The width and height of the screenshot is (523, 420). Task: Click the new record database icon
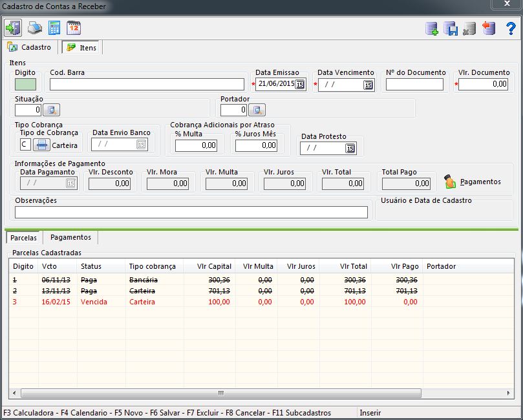pyautogui.click(x=432, y=28)
